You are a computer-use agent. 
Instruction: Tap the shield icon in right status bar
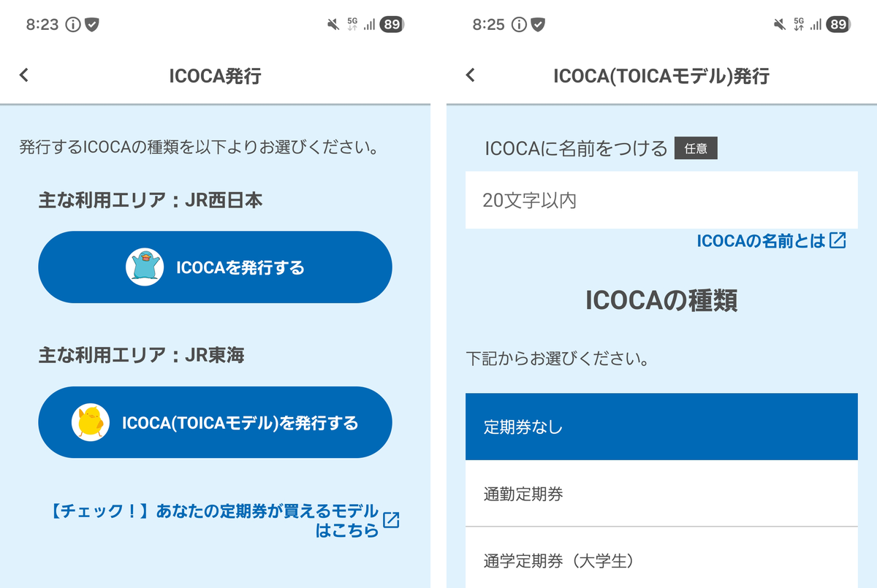click(x=538, y=25)
